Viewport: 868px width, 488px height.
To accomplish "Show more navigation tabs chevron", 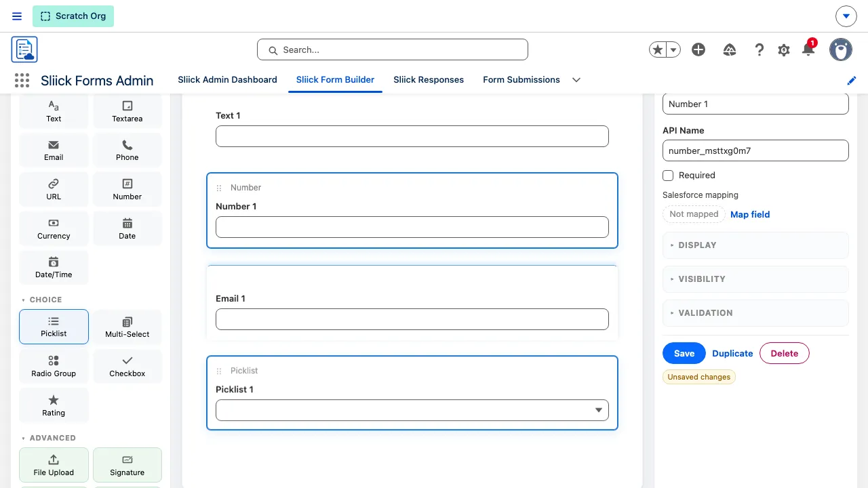I will click(x=576, y=80).
